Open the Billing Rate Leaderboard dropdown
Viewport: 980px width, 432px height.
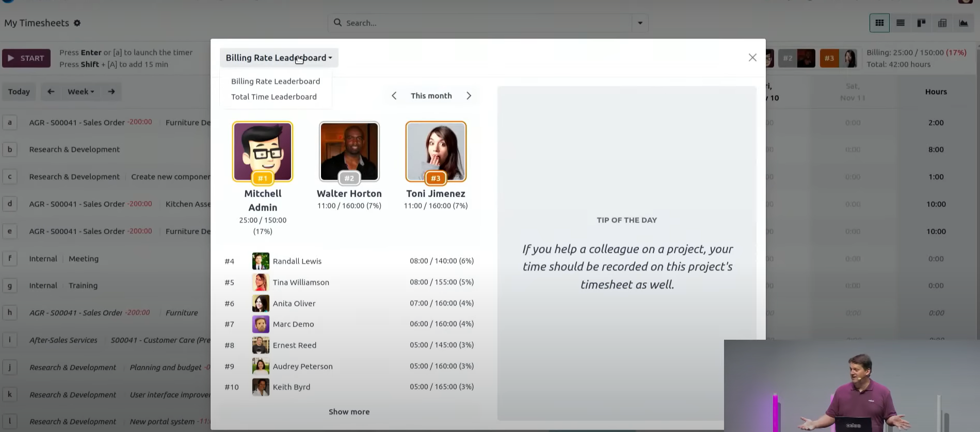(x=279, y=58)
